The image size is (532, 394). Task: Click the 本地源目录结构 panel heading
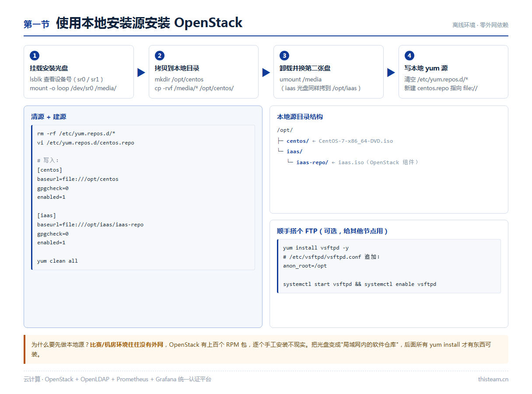pos(300,117)
